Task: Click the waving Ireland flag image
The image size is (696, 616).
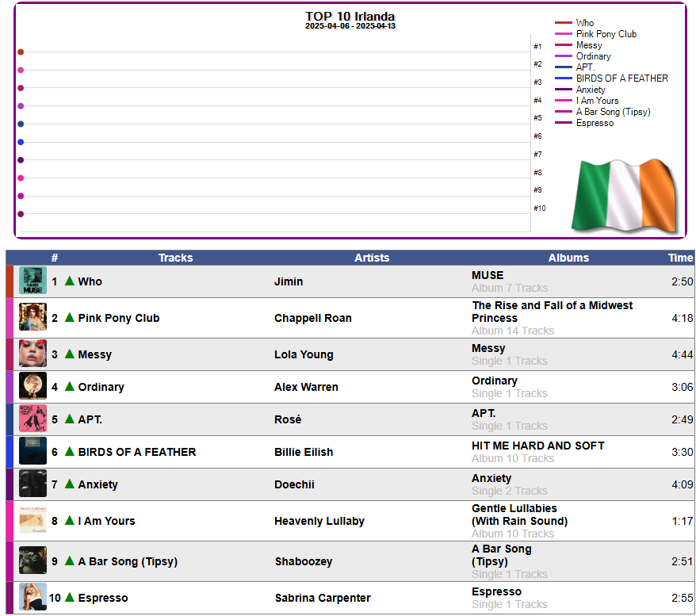Action: (625, 195)
